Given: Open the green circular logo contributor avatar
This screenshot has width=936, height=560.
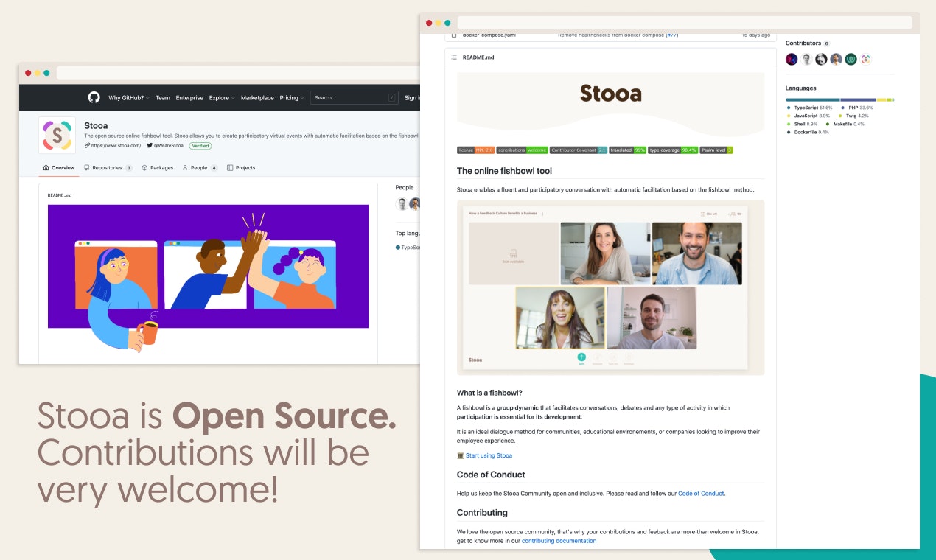Looking at the screenshot, I should tap(851, 59).
